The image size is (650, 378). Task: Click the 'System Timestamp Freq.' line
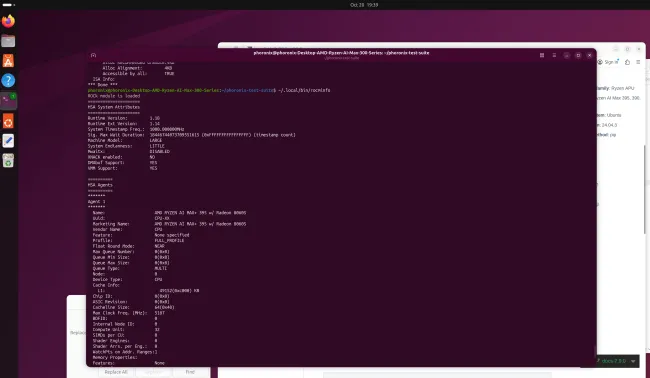(x=136, y=129)
